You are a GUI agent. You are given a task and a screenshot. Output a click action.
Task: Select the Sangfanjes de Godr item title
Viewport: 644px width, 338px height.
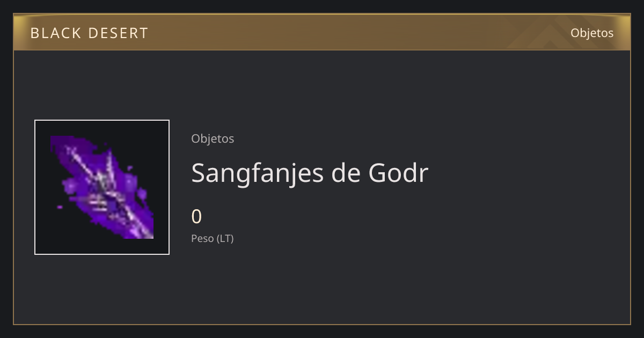tap(310, 173)
